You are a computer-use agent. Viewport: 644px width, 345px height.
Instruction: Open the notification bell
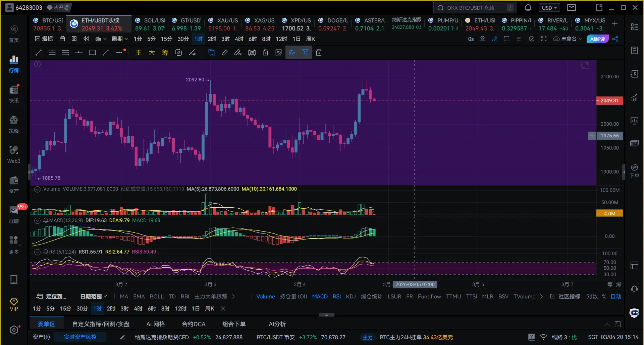(528, 8)
